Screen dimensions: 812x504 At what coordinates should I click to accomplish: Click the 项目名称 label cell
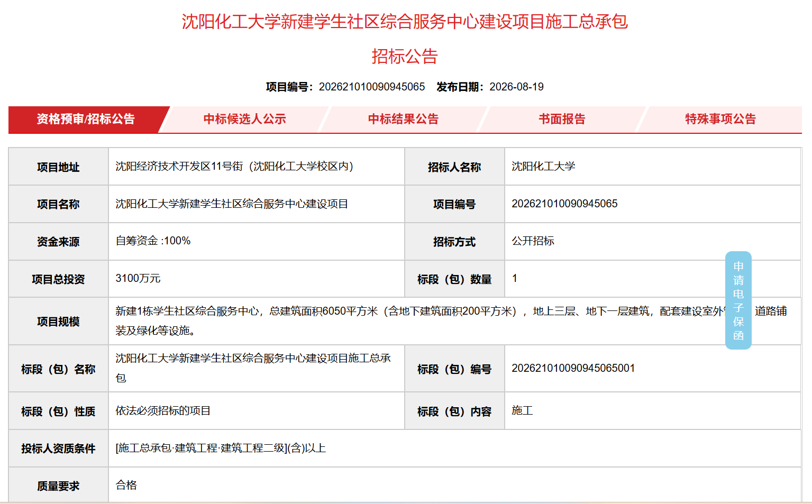click(58, 204)
